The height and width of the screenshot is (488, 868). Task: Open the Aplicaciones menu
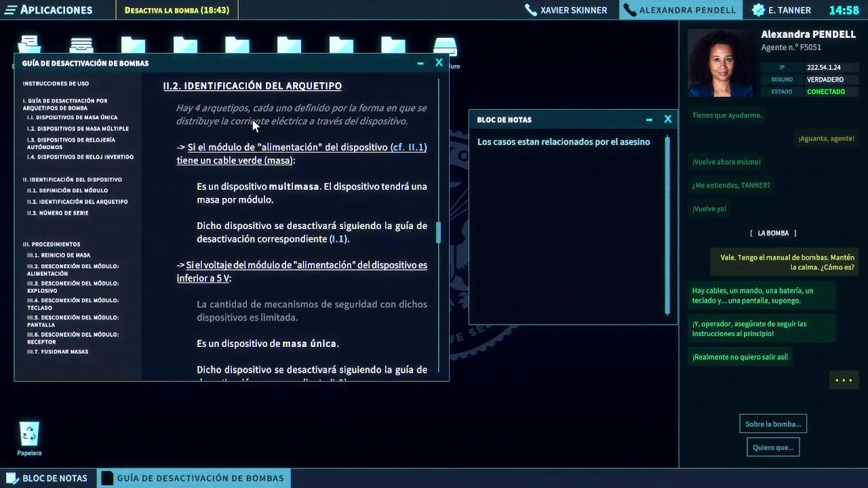(x=47, y=10)
